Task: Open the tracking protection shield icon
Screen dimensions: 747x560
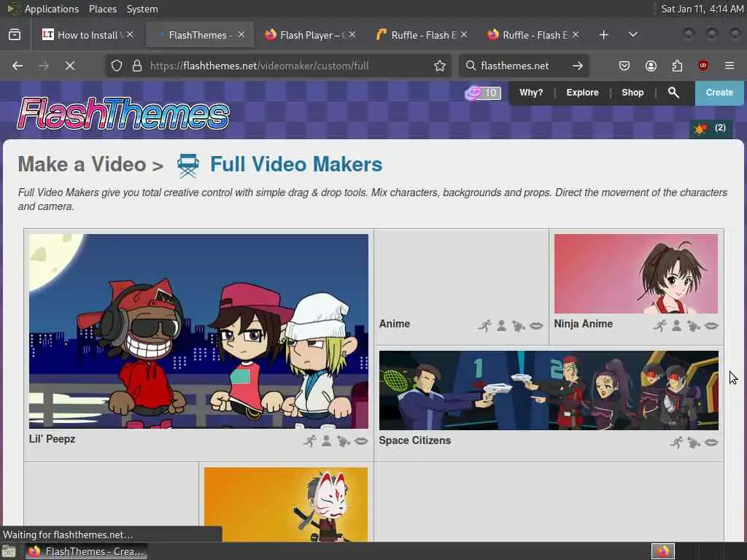Action: click(x=117, y=66)
